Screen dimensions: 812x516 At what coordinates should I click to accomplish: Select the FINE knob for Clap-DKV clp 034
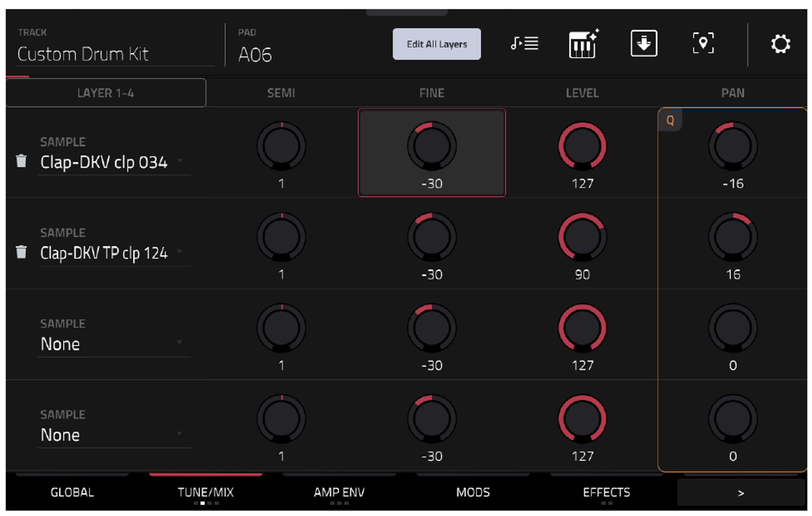432,146
